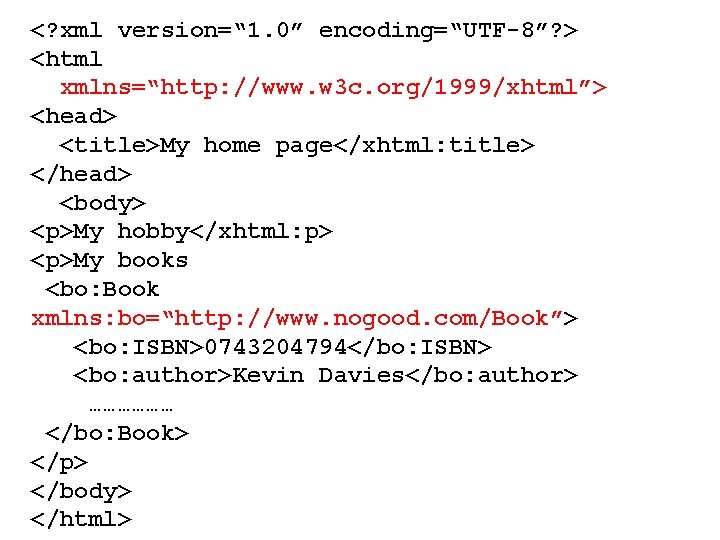Click the opening bo:Book tag

coord(101,289)
